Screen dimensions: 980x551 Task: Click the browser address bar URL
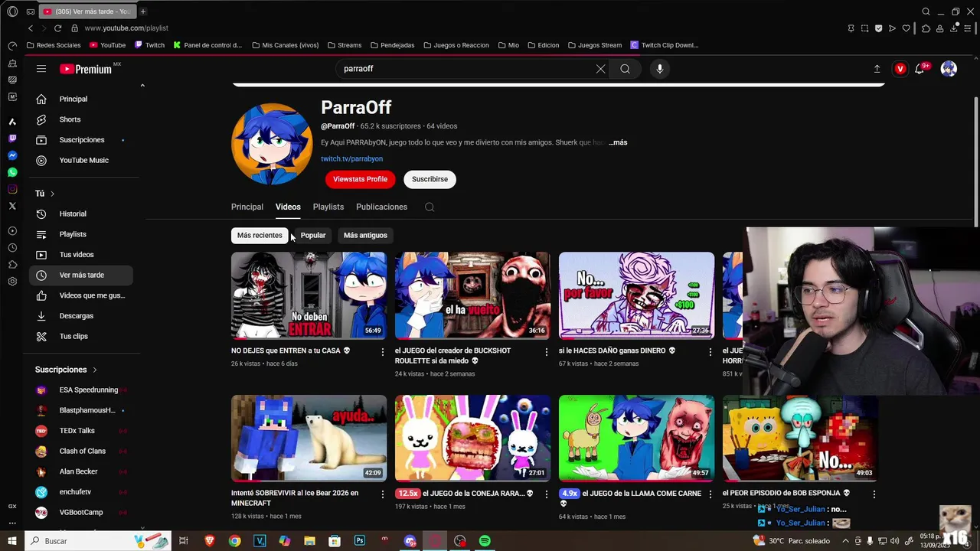tap(126, 28)
